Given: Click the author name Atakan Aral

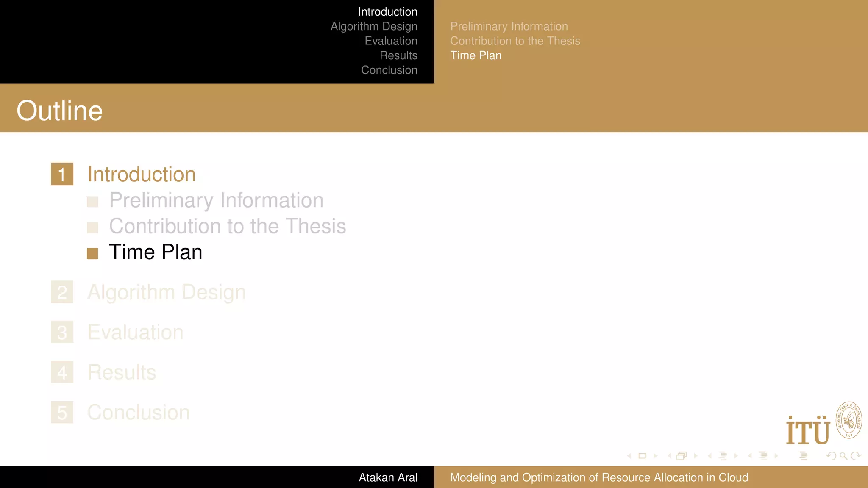Looking at the screenshot, I should click(388, 477).
